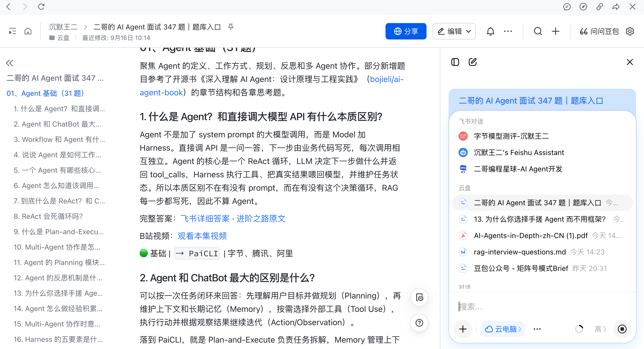Expand the 云电脑 option chip

click(x=503, y=329)
